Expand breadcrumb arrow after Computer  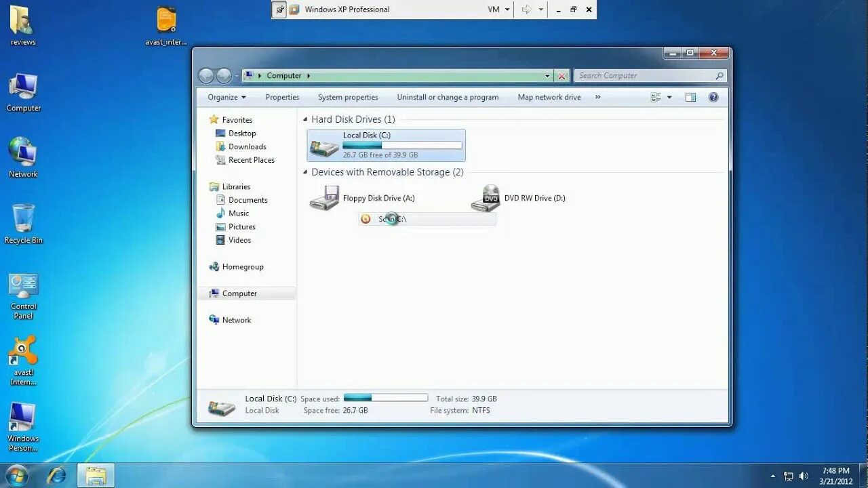click(309, 76)
